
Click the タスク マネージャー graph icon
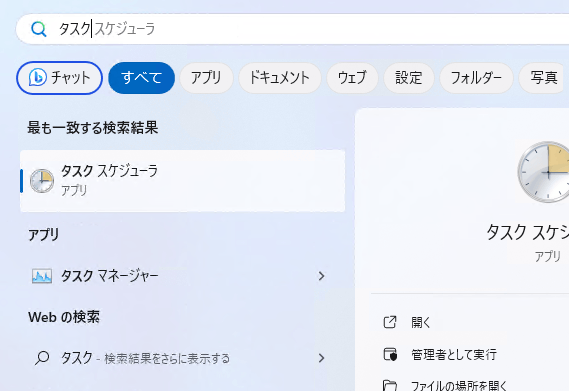42,276
